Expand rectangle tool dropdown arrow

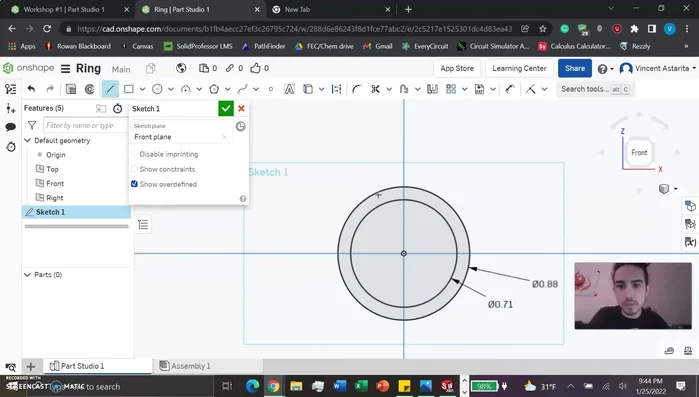click(x=142, y=89)
